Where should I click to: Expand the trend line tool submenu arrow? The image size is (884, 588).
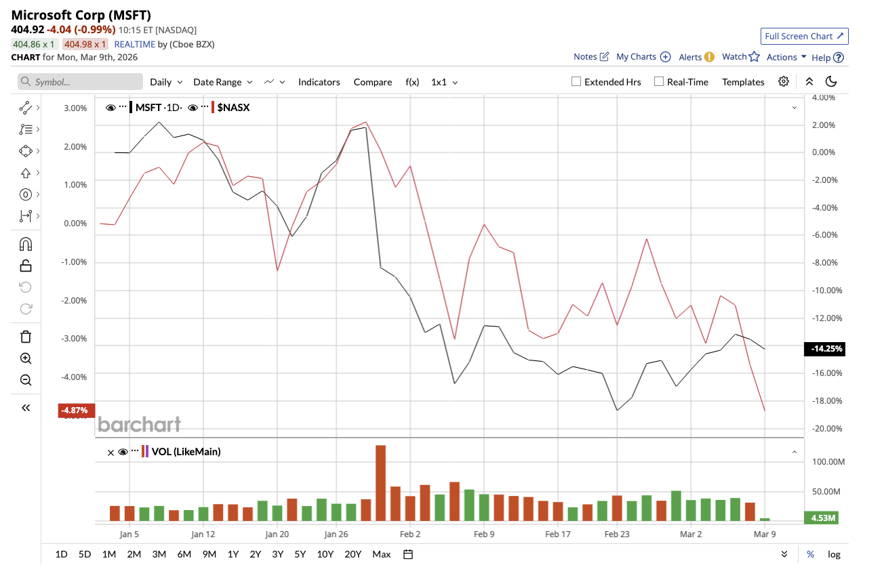click(x=38, y=107)
